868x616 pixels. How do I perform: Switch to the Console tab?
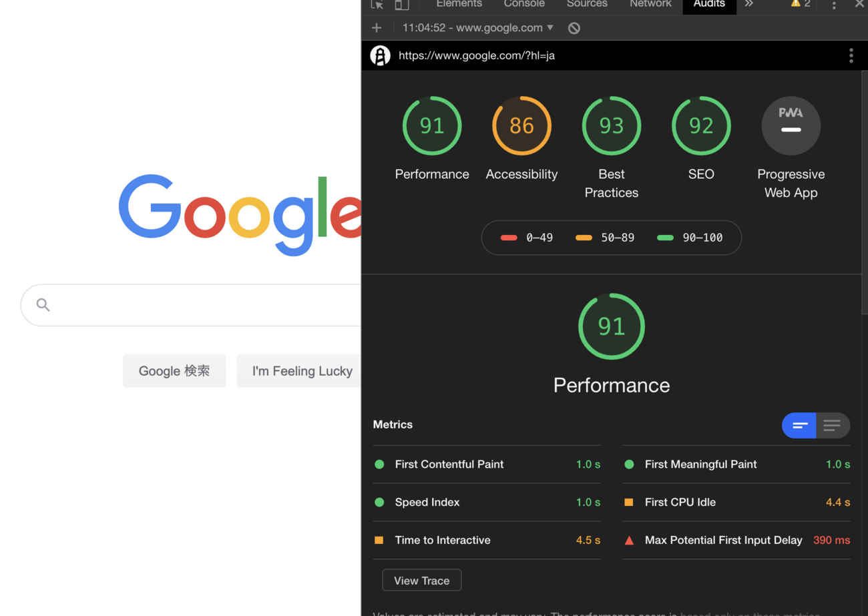pos(524,4)
